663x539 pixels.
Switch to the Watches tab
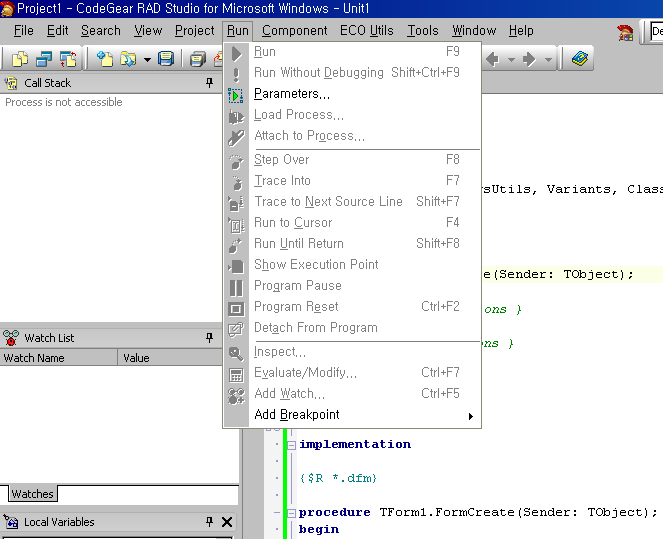click(32, 494)
